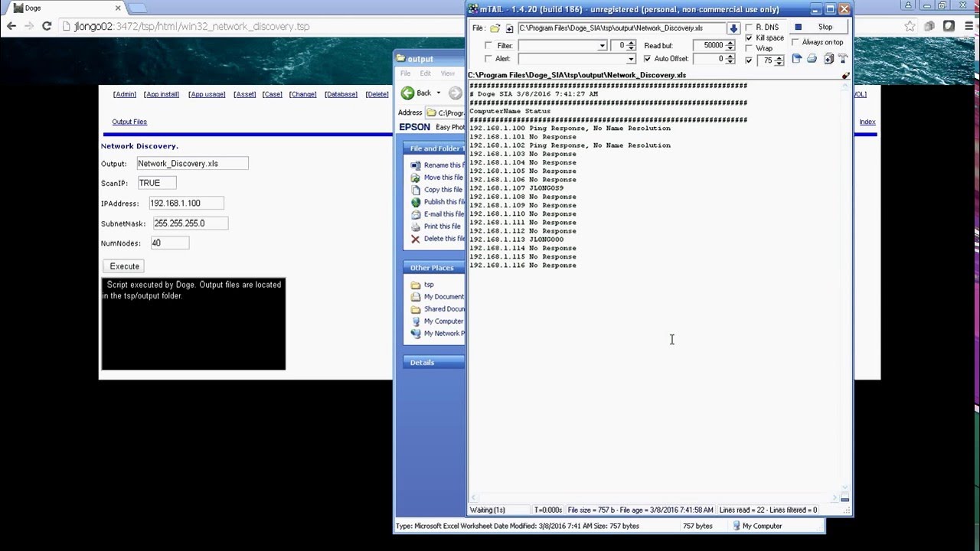Viewport: 980px width, 551px height.
Task: Open the [Asset] link
Action: [x=245, y=94]
